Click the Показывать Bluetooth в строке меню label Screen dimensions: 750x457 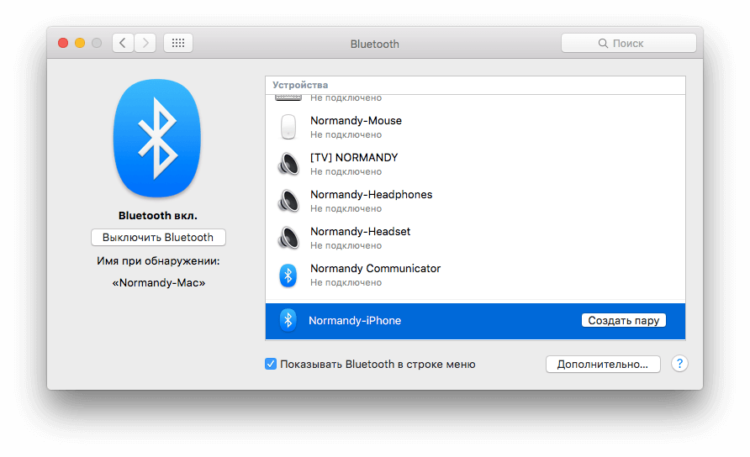tap(377, 365)
